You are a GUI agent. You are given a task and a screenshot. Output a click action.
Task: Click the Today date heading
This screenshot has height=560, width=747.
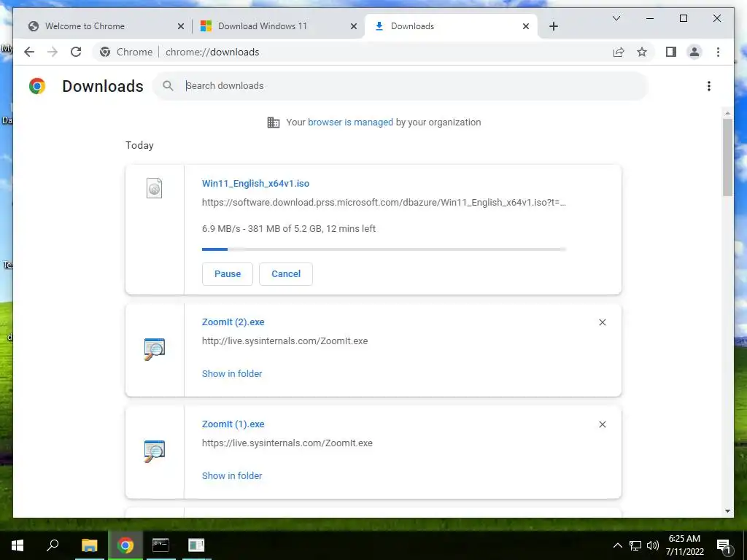pyautogui.click(x=139, y=145)
